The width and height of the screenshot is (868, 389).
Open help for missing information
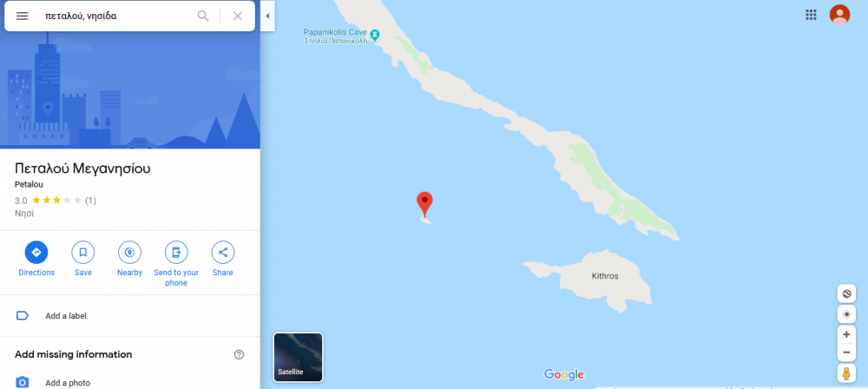point(240,354)
